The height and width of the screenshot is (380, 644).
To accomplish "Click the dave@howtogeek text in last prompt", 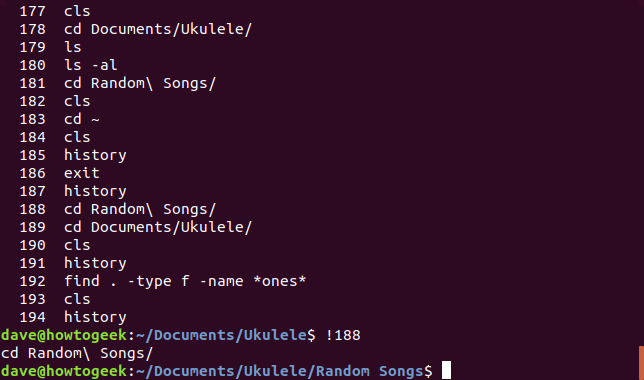I will tap(64, 371).
